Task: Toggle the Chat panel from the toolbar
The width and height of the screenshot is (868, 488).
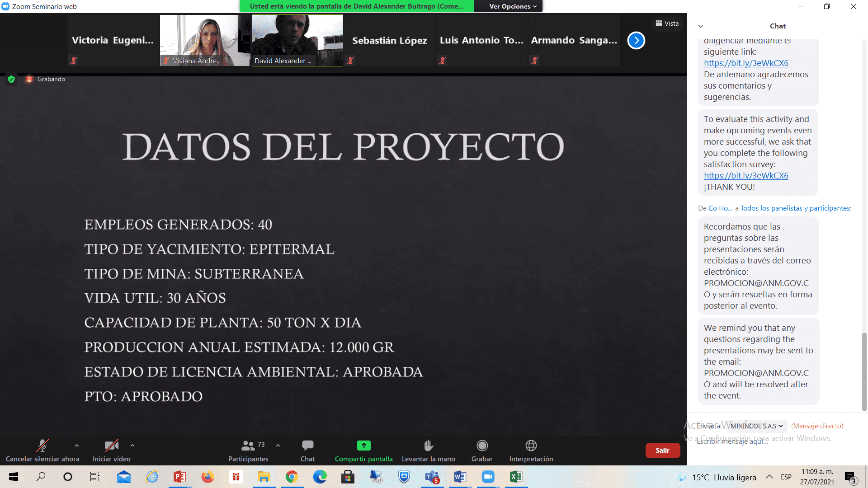Action: 307,451
